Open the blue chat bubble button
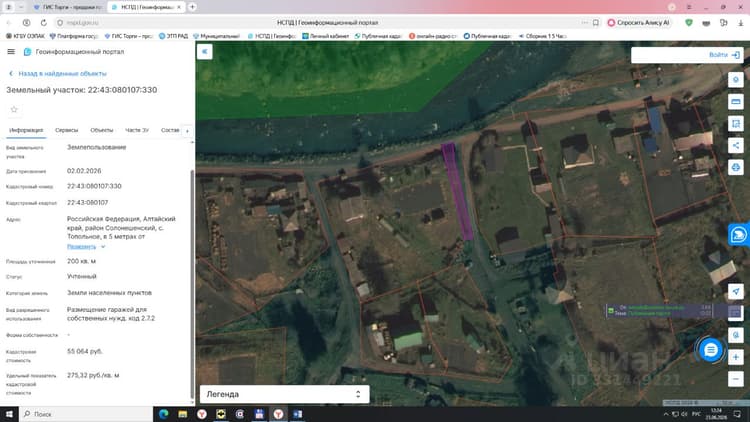The width and height of the screenshot is (750, 422). [x=710, y=350]
